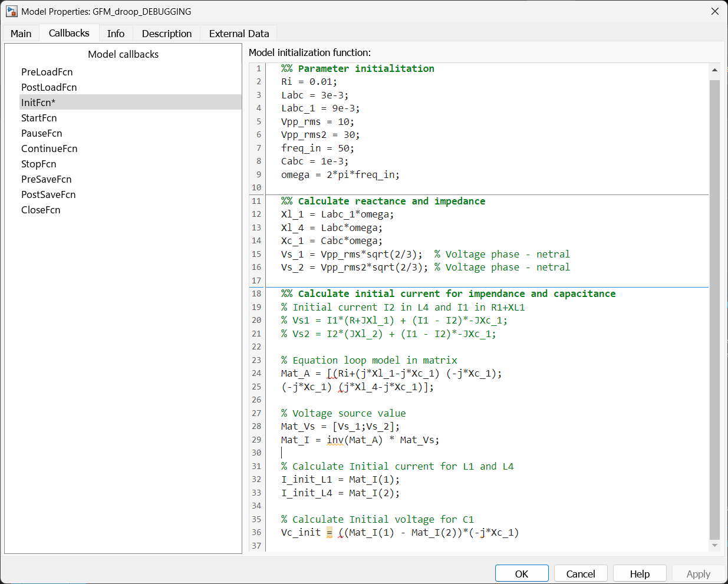Select the Callbacks tab
The height and width of the screenshot is (584, 728).
[x=69, y=33]
